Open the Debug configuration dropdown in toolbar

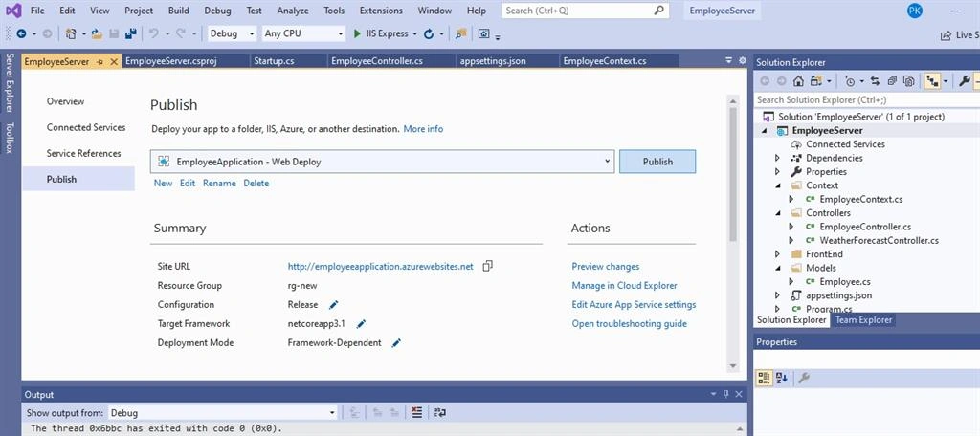(232, 33)
